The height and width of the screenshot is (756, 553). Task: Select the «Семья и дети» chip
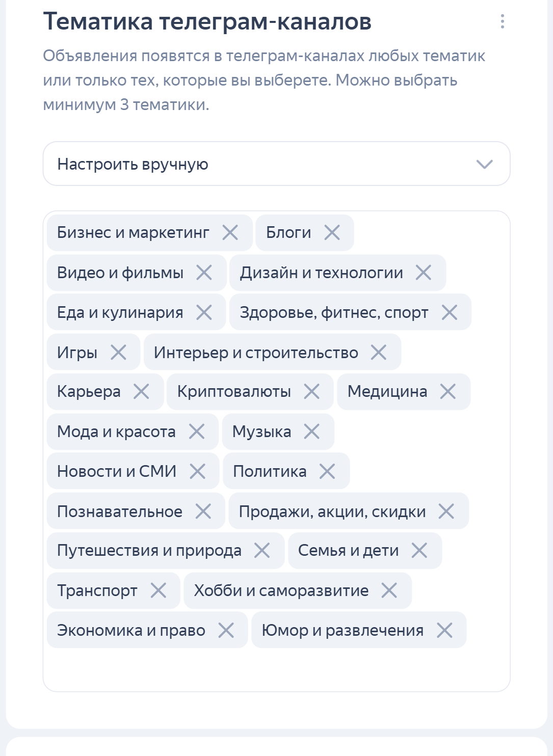(x=349, y=551)
